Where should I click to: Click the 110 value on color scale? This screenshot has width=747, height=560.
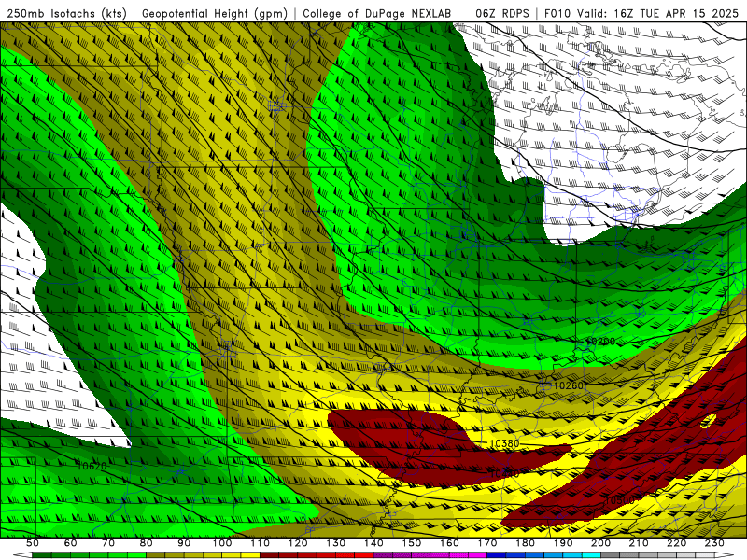point(261,543)
